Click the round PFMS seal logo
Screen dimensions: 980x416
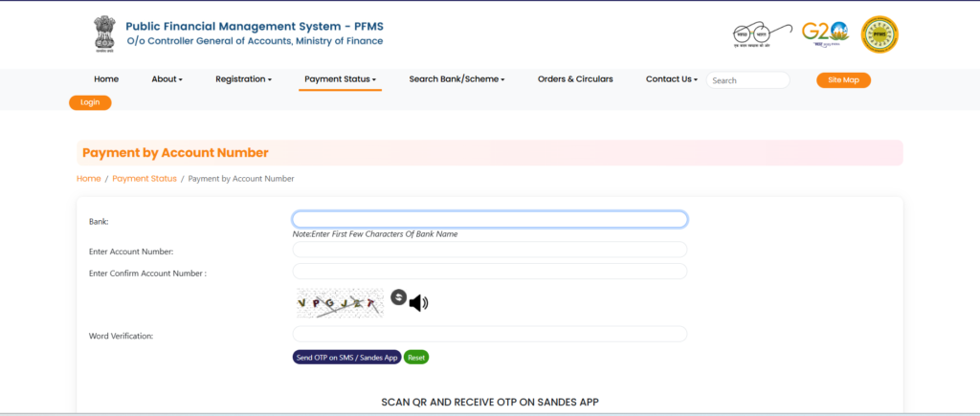(x=880, y=34)
